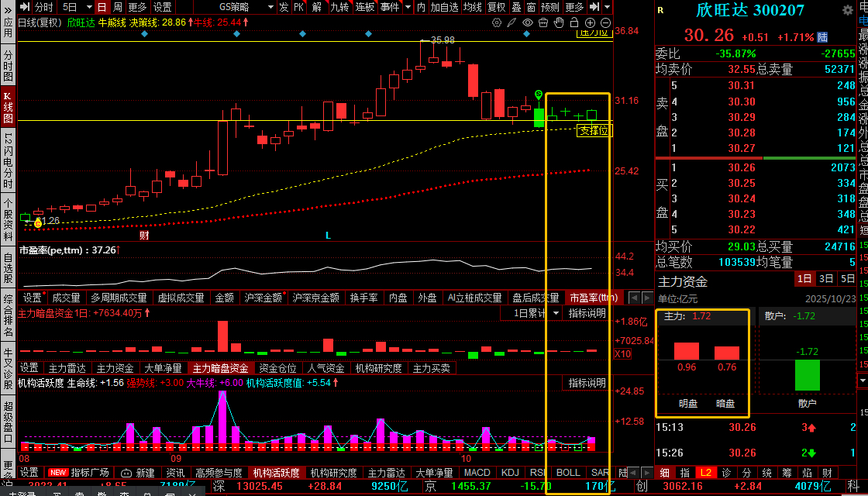The width and height of the screenshot is (868, 496).
Task: Click 加自选 to add to watchlist
Action: (x=445, y=7)
